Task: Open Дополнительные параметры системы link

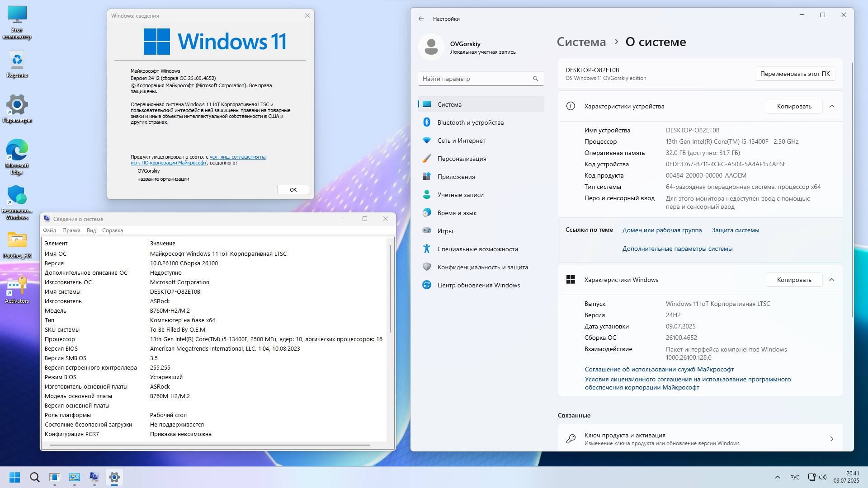Action: pos(677,249)
